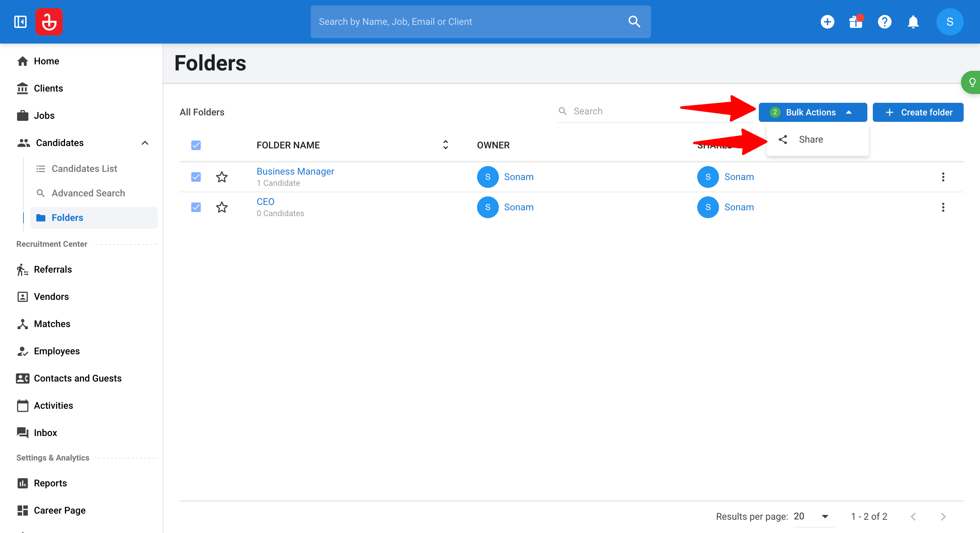Select Folders in sidebar
980x533 pixels.
click(x=94, y=217)
